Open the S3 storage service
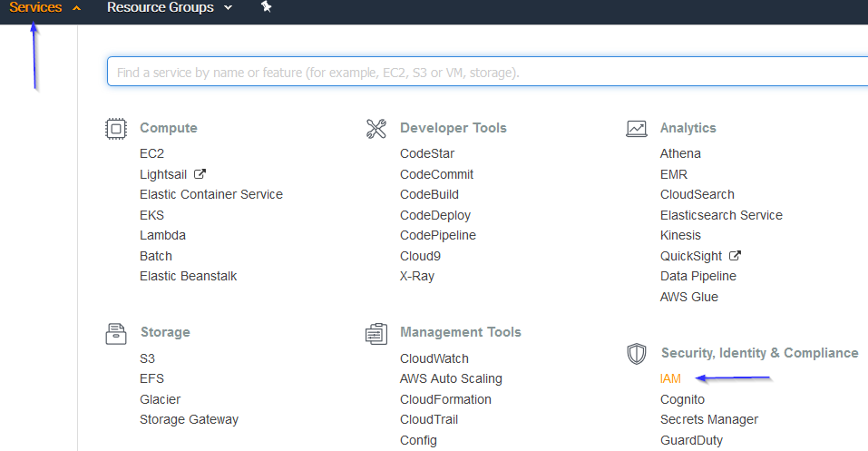The image size is (868, 451). (x=147, y=358)
